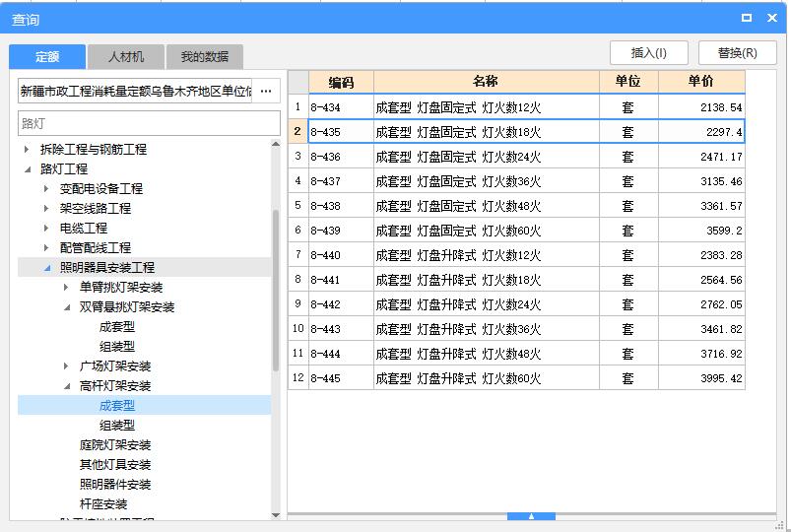Viewport: 791px width, 532px height.
Task: Expand 电缆工程 node
Action: tap(46, 229)
